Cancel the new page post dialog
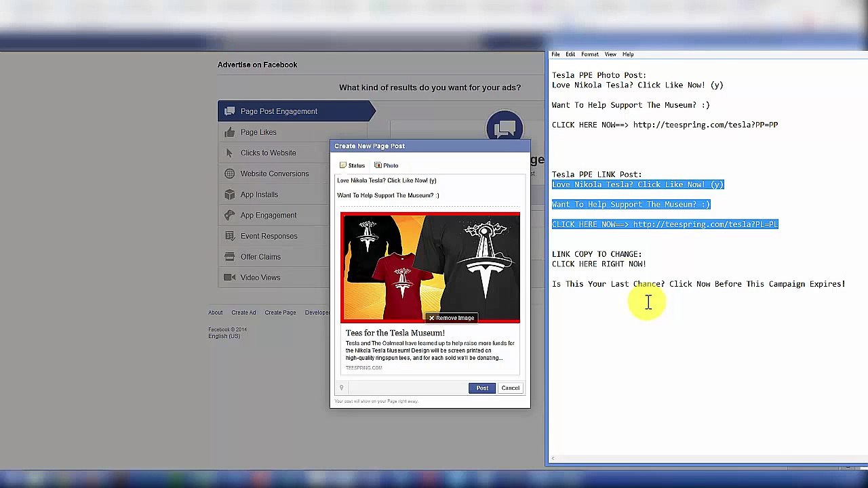 coord(511,388)
